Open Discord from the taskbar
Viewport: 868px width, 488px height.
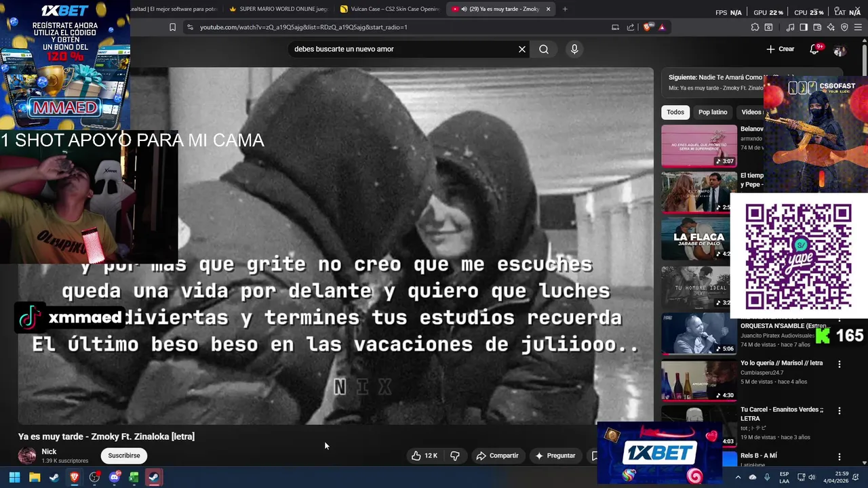click(x=115, y=477)
